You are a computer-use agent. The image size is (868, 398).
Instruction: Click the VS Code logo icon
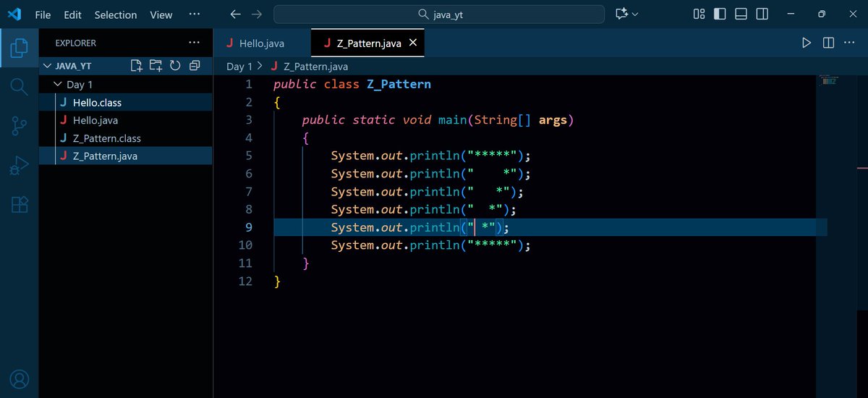[x=14, y=14]
